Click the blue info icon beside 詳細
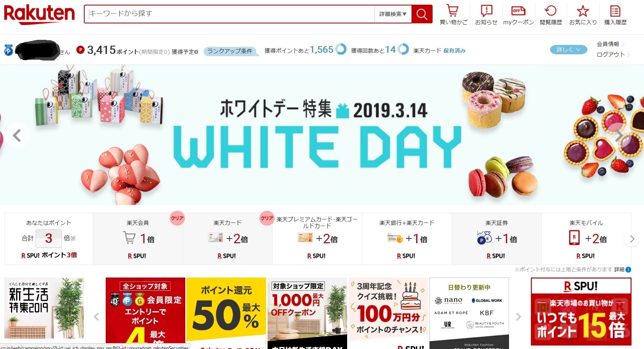Screen dimensions: 644x349 pyautogui.click(x=628, y=270)
